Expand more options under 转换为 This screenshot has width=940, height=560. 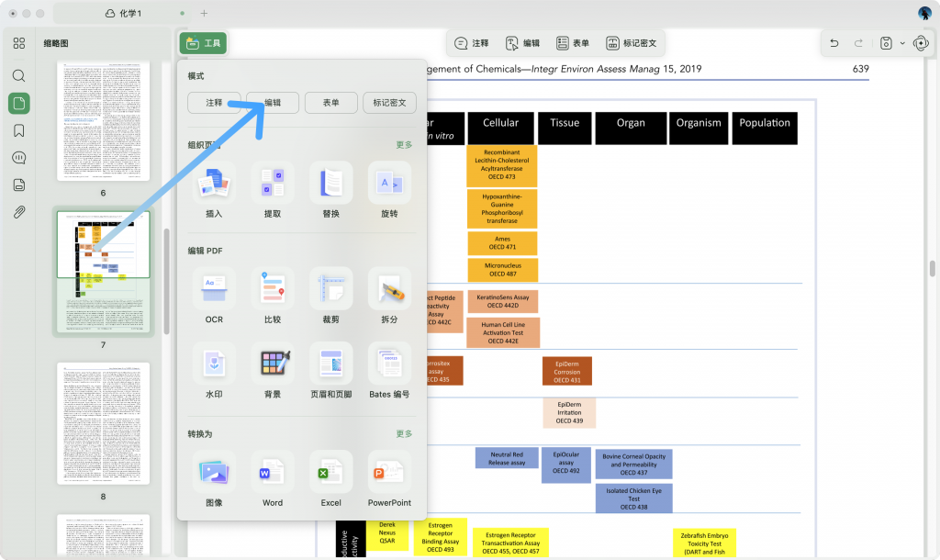click(404, 434)
